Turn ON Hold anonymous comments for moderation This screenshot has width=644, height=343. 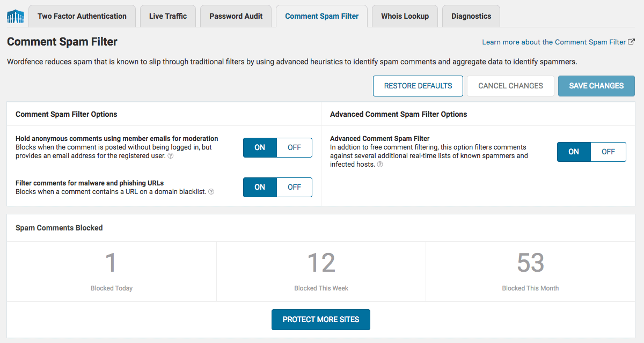pyautogui.click(x=260, y=147)
